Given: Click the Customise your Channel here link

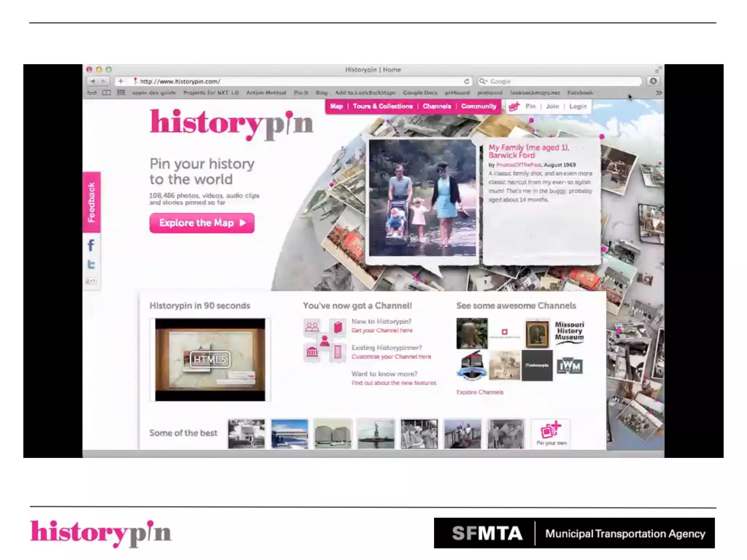Looking at the screenshot, I should tap(391, 357).
